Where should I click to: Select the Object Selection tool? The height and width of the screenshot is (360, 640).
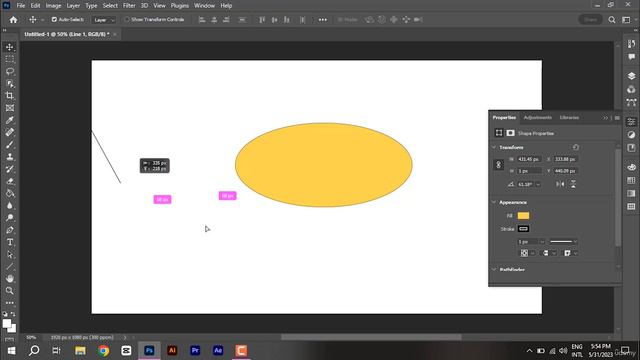[9, 84]
